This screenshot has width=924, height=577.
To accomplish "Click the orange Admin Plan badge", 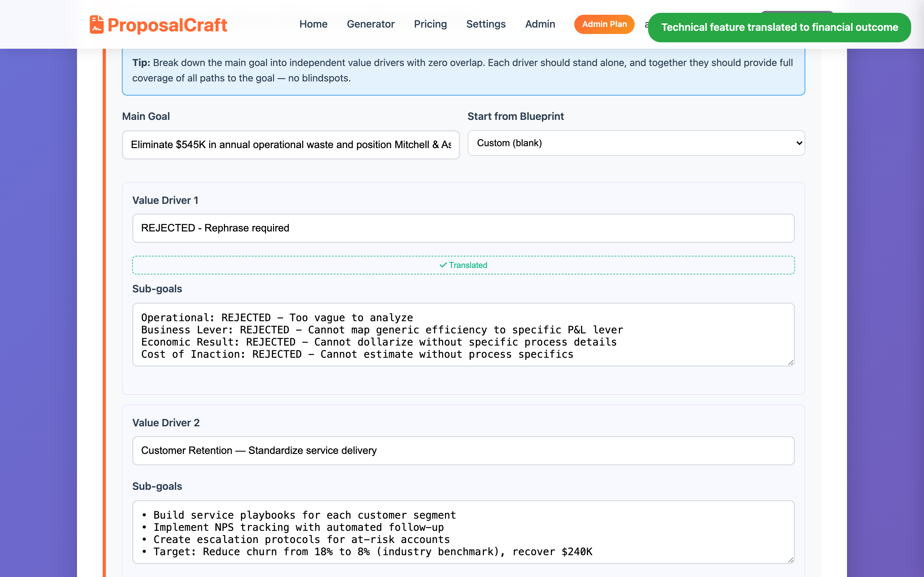I will tap(604, 24).
